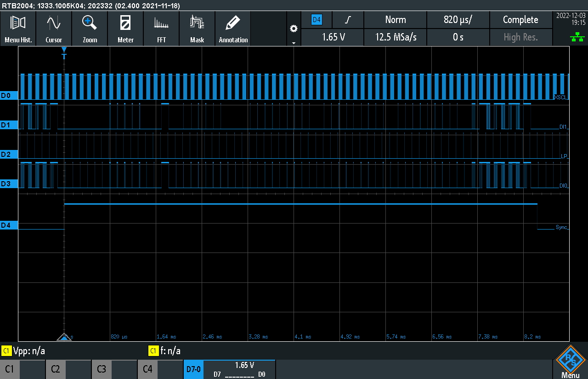Open the logic threshold 1.65 V panel
Image resolution: width=588 pixels, height=379 pixels.
[239, 369]
